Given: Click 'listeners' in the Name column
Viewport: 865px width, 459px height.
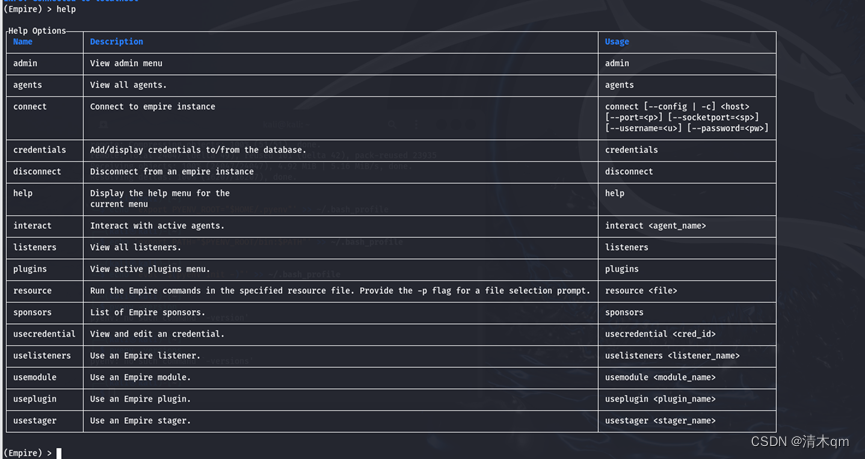Looking at the screenshot, I should point(35,247).
